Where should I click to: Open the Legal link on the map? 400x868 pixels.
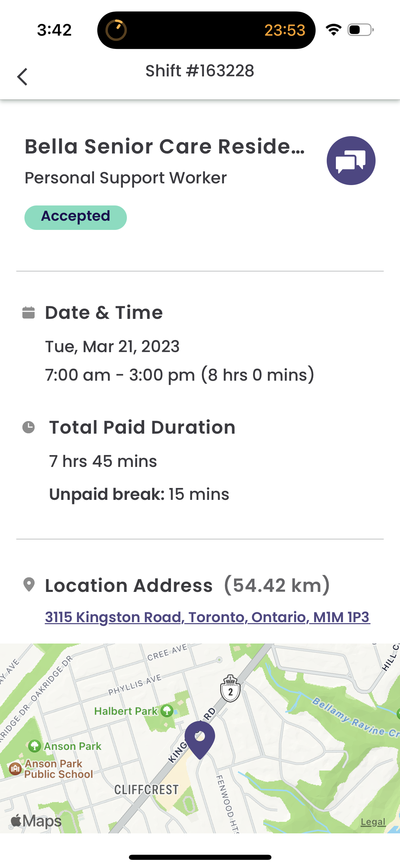coord(373,822)
